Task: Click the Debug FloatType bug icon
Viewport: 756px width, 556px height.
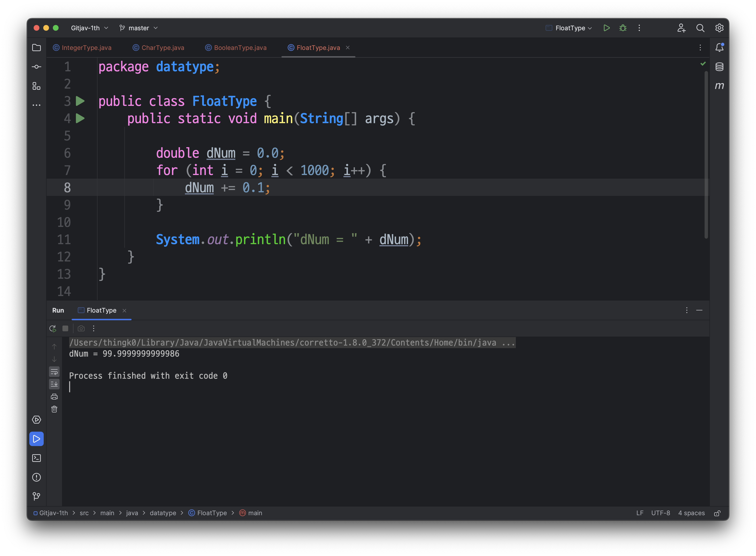Action: [623, 28]
